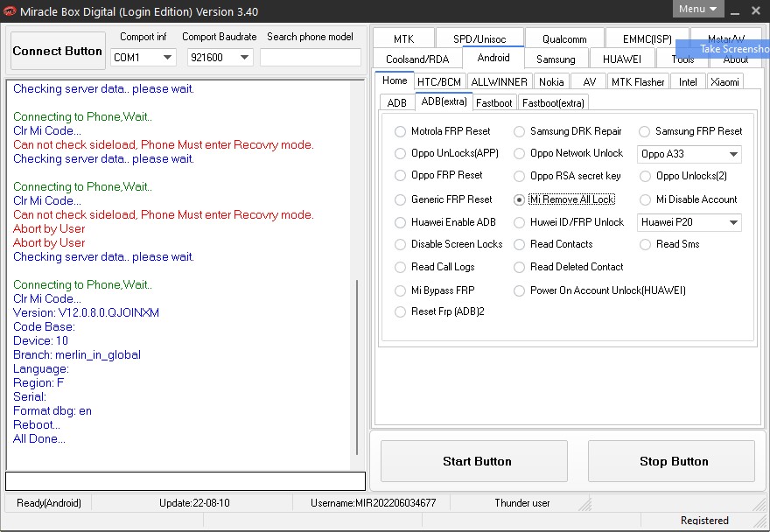
Task: Click the 'All Done...' log line
Action: tap(38, 438)
